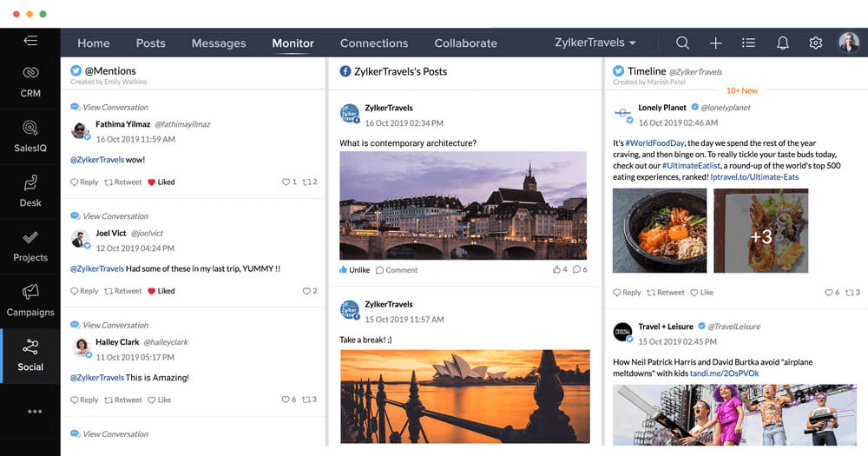Open Desk from the sidebar
Screen dimensions: 868x456
coord(30,192)
